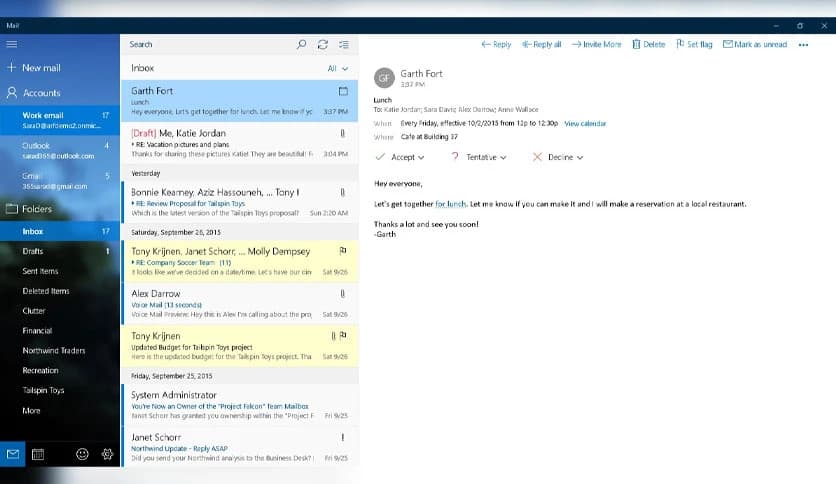
Task: Open more actions ellipsis menu
Action: [x=803, y=45]
